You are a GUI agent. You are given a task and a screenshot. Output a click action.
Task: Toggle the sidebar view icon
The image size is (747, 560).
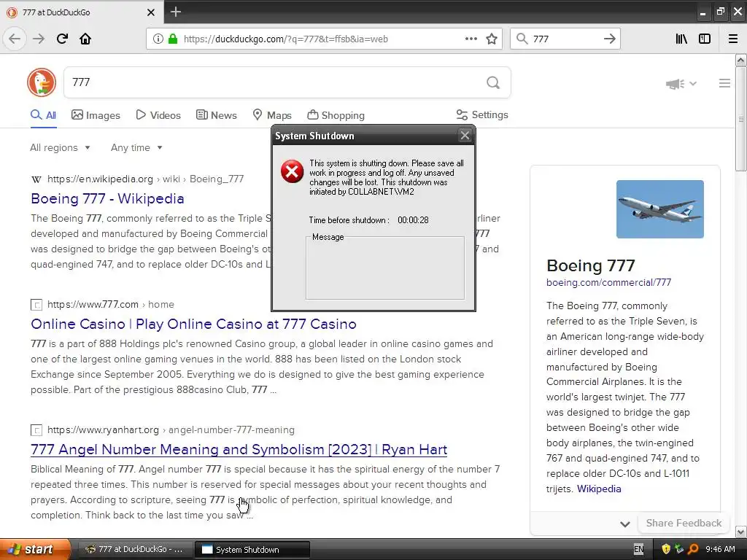705,39
